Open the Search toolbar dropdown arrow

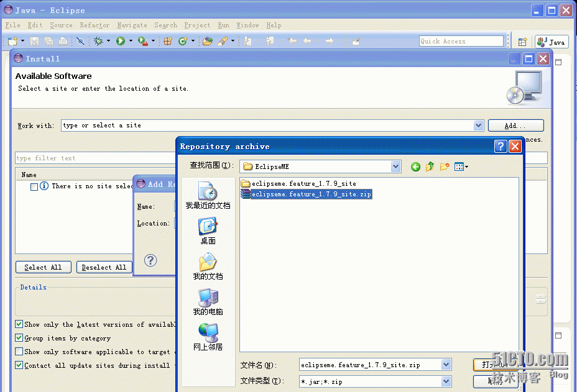point(233,41)
